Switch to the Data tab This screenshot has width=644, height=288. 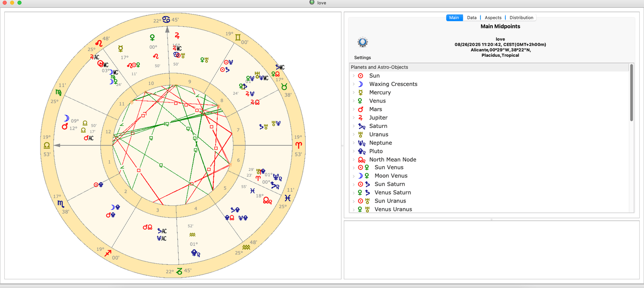point(472,18)
